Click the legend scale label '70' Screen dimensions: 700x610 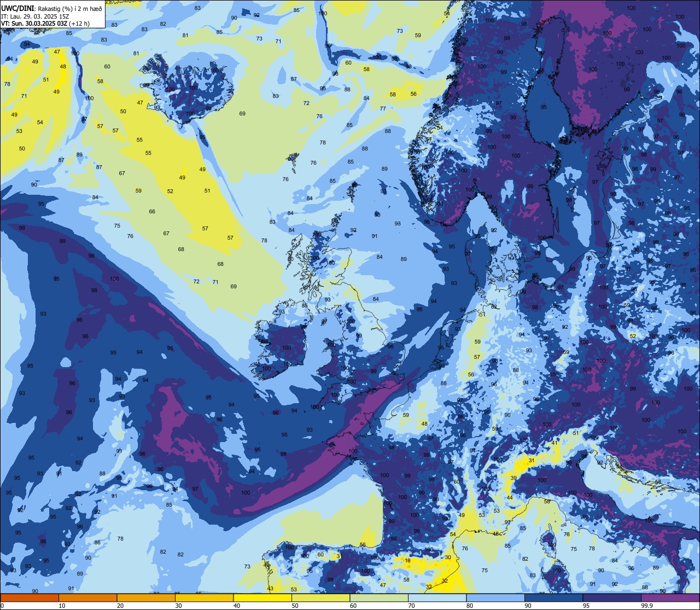(411, 605)
